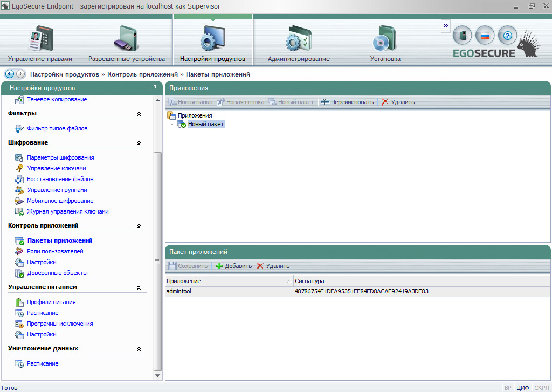
Task: Click the Russian flag language icon
Action: coord(485,36)
